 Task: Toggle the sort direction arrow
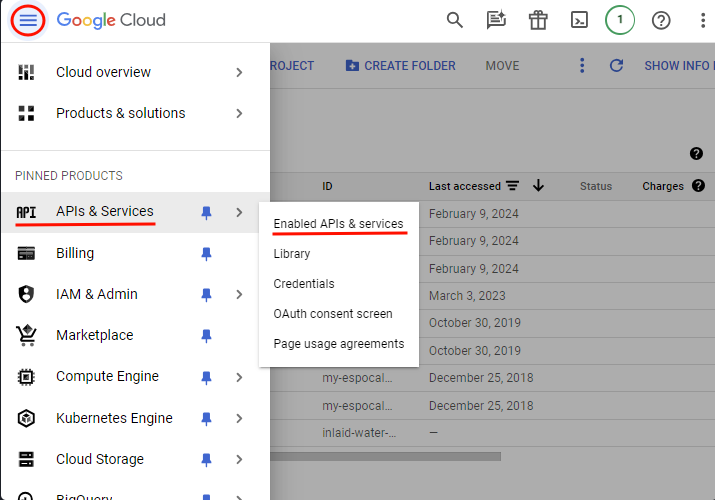(x=539, y=186)
